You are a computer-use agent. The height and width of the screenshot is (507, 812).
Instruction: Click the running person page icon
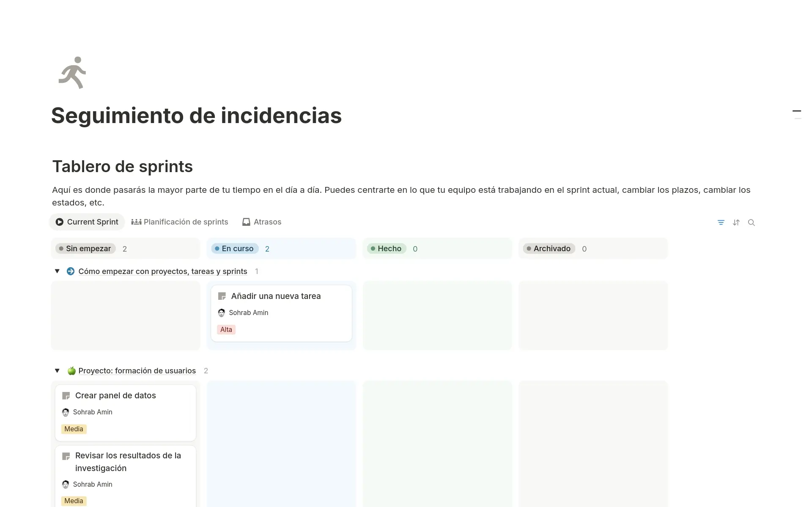[72, 73]
